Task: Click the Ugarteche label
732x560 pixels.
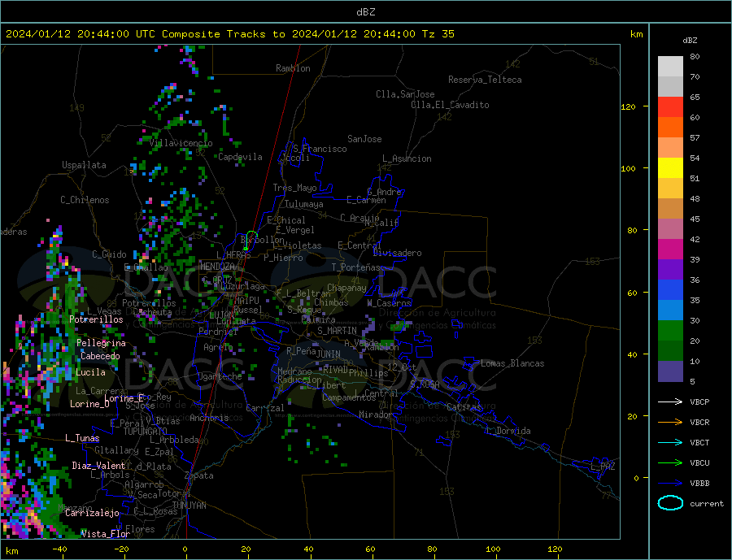Action: (220, 376)
